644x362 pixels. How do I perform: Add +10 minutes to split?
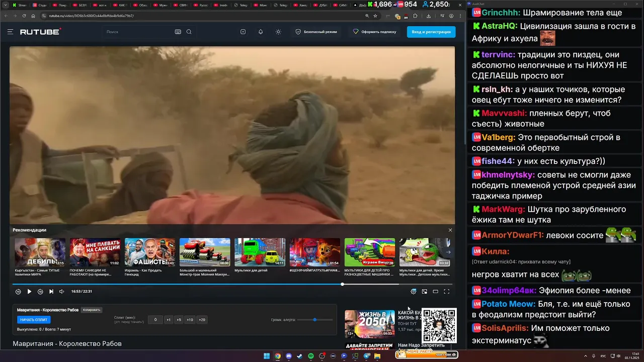tap(190, 320)
